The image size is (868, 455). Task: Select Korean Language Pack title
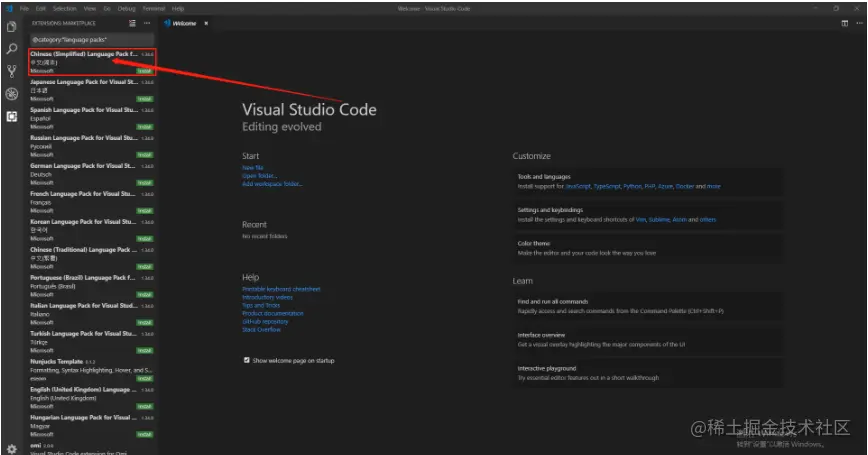coord(83,221)
